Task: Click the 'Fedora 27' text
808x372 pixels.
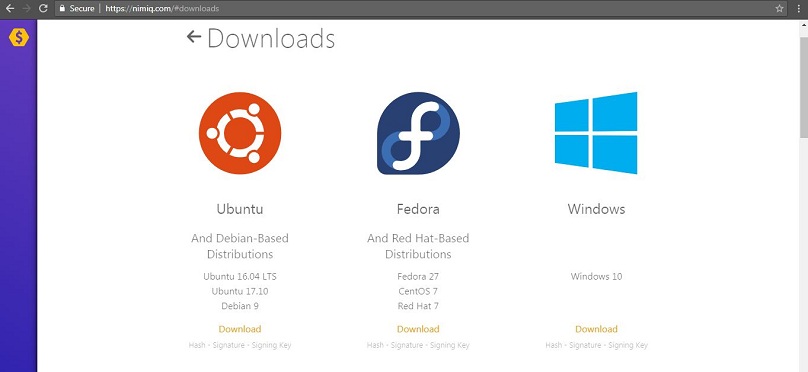Action: point(418,276)
